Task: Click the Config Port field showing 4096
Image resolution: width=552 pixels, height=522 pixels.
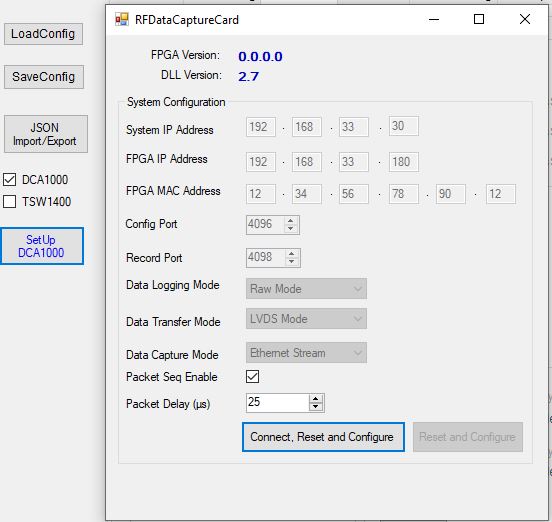Action: 266,225
